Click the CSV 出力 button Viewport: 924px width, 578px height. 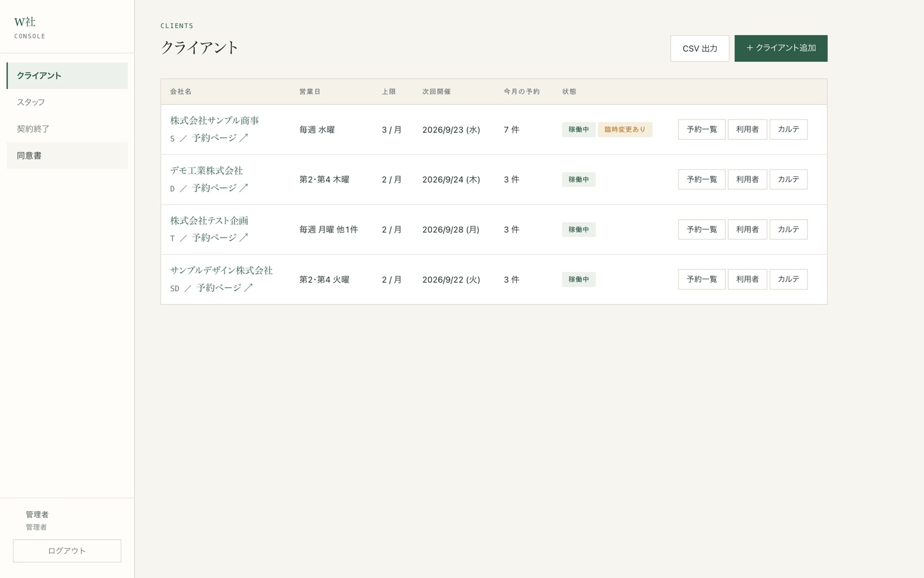699,49
